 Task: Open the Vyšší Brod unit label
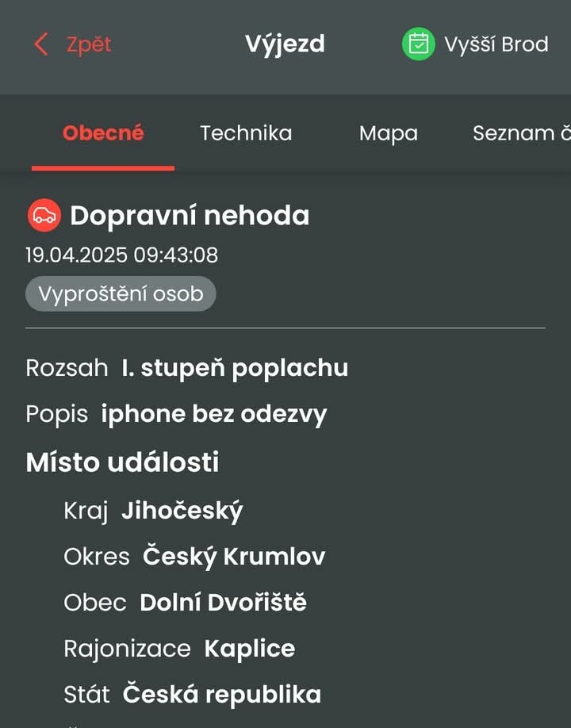496,44
